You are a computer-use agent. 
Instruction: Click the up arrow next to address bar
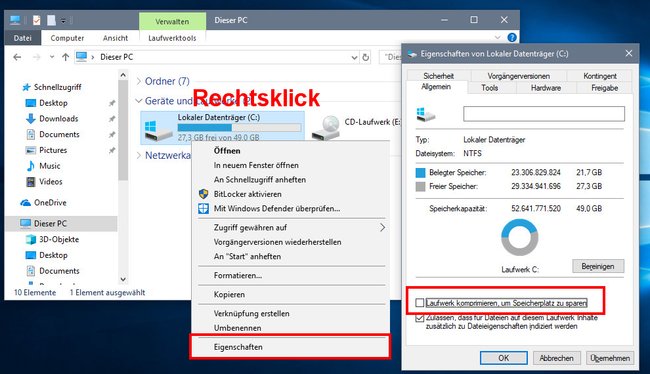coord(65,57)
